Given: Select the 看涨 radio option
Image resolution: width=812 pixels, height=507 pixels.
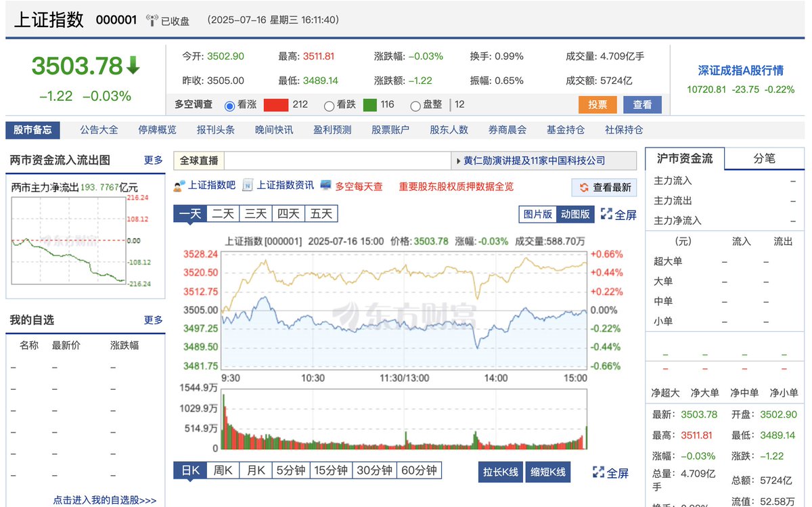Looking at the screenshot, I should [x=229, y=106].
